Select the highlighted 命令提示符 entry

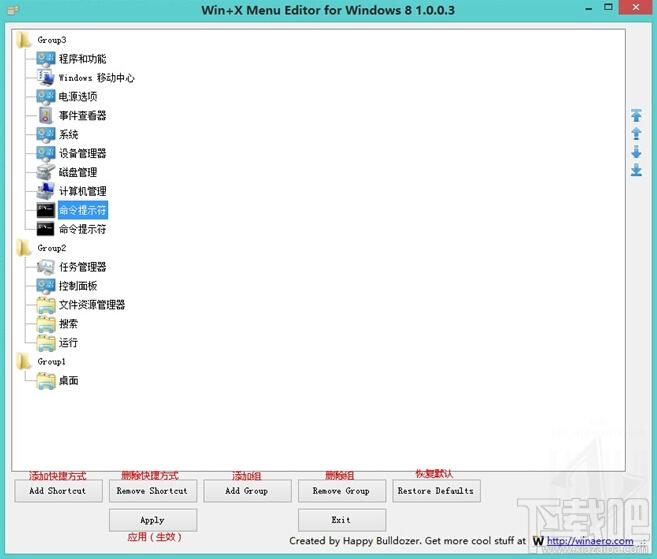pos(83,210)
